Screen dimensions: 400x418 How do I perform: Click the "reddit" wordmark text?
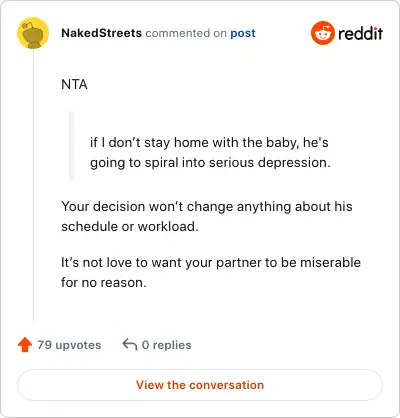(360, 33)
